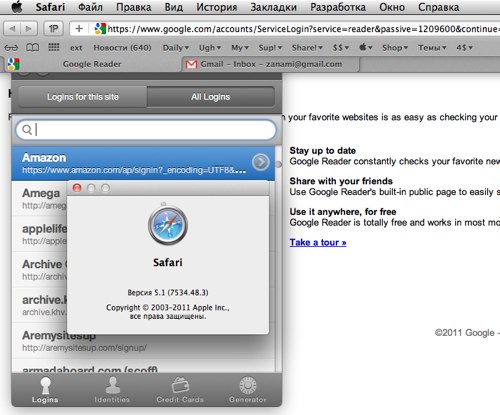Click the Safari address bar URL
The width and height of the screenshot is (500, 415).
(303, 29)
